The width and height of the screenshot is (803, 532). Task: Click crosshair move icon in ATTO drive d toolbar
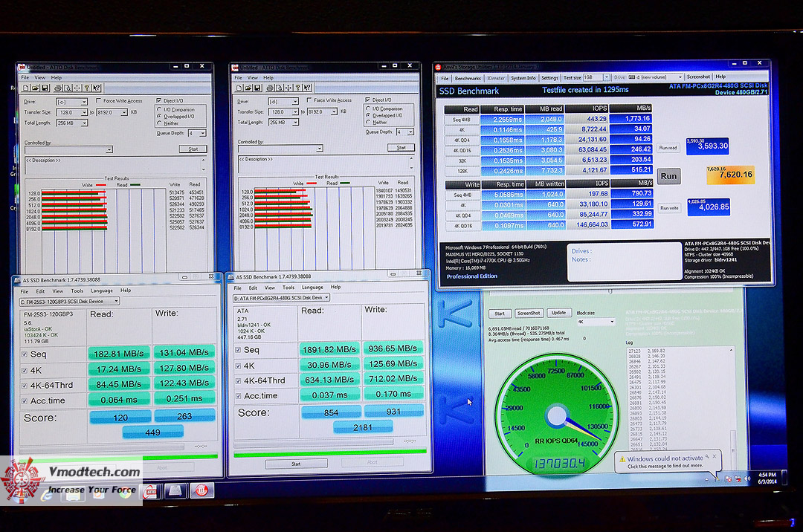click(288, 88)
